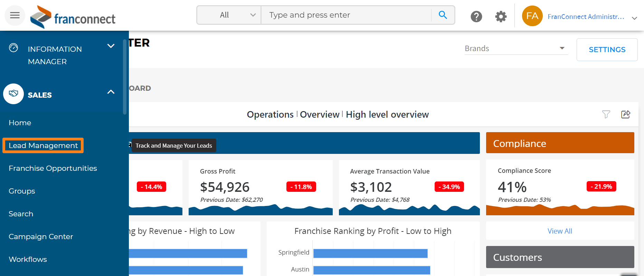
Task: Click the -21.9% compliance badge
Action: (602, 186)
